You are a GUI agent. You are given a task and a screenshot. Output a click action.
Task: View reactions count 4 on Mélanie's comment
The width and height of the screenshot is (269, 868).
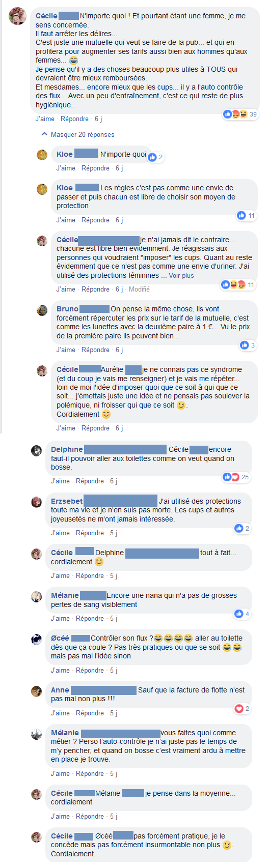(x=242, y=614)
